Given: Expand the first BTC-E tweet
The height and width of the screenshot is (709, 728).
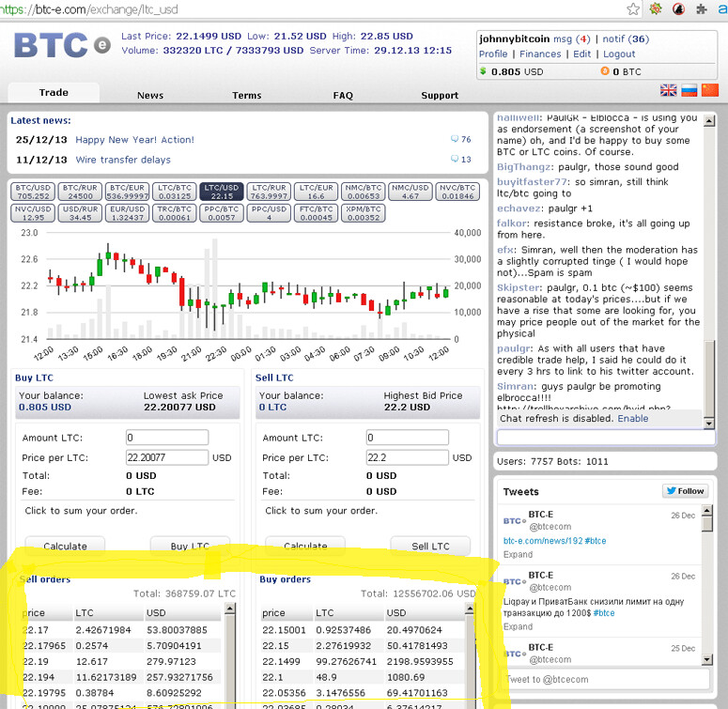Looking at the screenshot, I should [519, 554].
